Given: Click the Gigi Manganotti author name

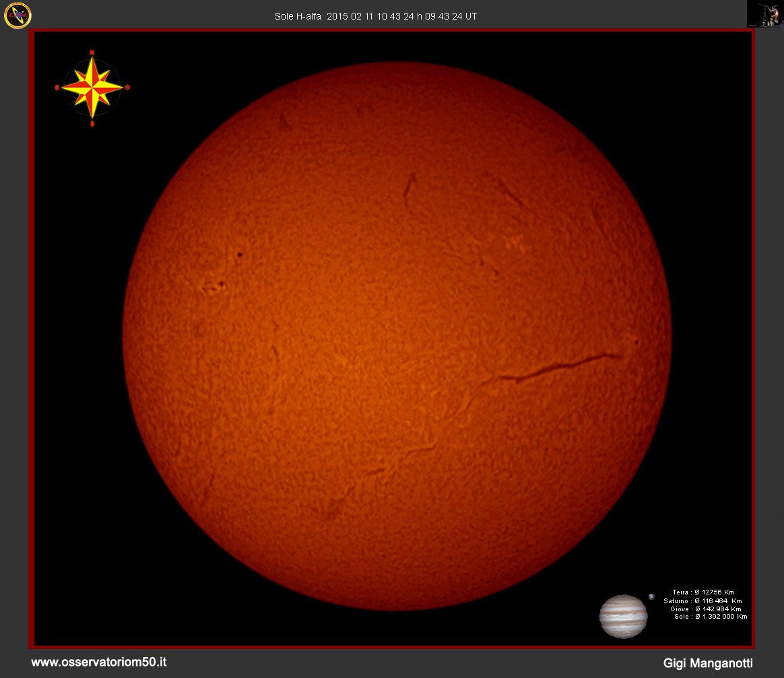Looking at the screenshot, I should [x=708, y=663].
